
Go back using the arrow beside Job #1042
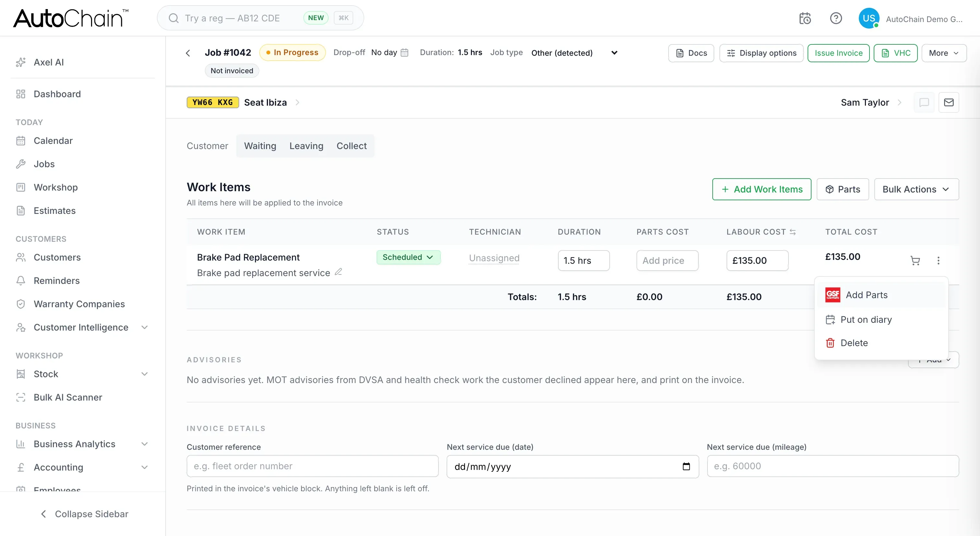click(x=188, y=53)
